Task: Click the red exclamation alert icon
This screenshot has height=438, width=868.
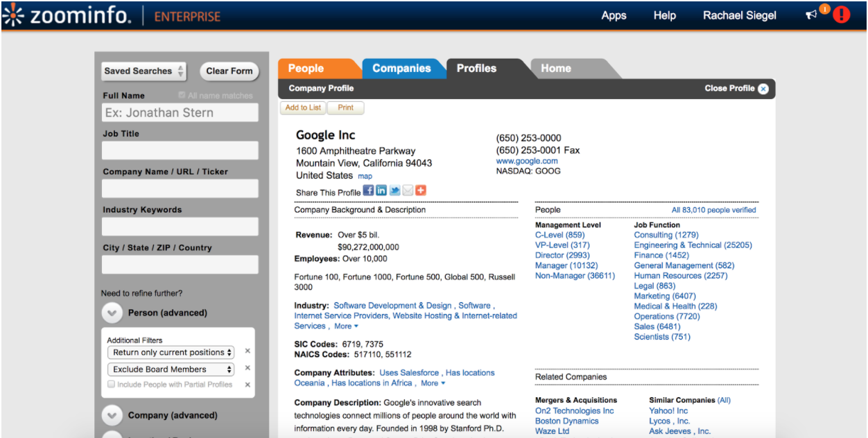Action: click(842, 15)
